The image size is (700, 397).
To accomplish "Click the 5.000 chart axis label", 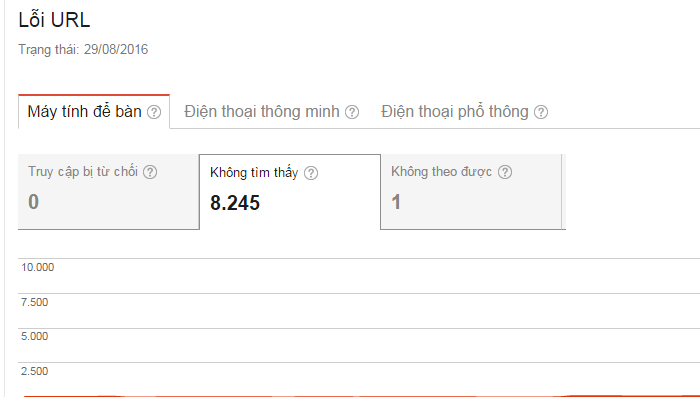I will [34, 336].
